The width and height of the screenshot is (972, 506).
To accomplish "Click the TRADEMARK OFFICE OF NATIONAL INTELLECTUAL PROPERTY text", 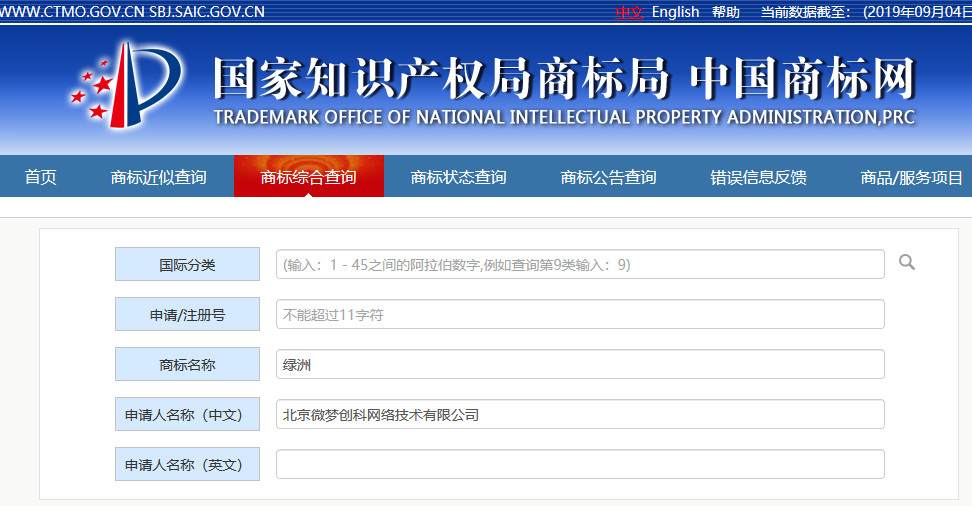I will (564, 117).
